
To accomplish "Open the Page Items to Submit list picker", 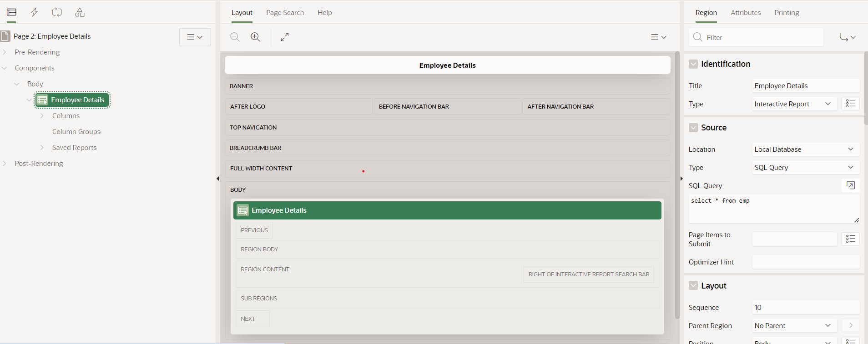I will [x=850, y=239].
